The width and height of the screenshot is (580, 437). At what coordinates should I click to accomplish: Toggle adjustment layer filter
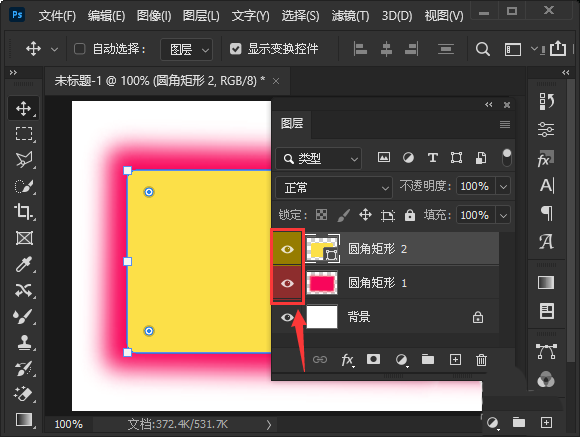pyautogui.click(x=408, y=158)
